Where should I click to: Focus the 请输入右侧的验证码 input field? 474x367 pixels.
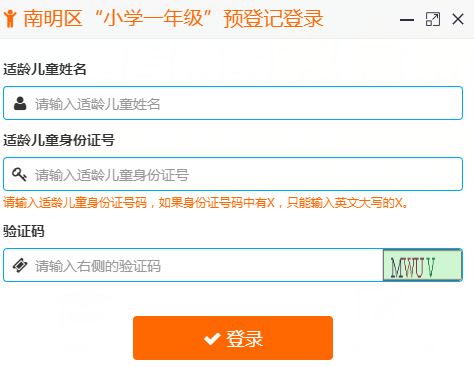tap(193, 265)
